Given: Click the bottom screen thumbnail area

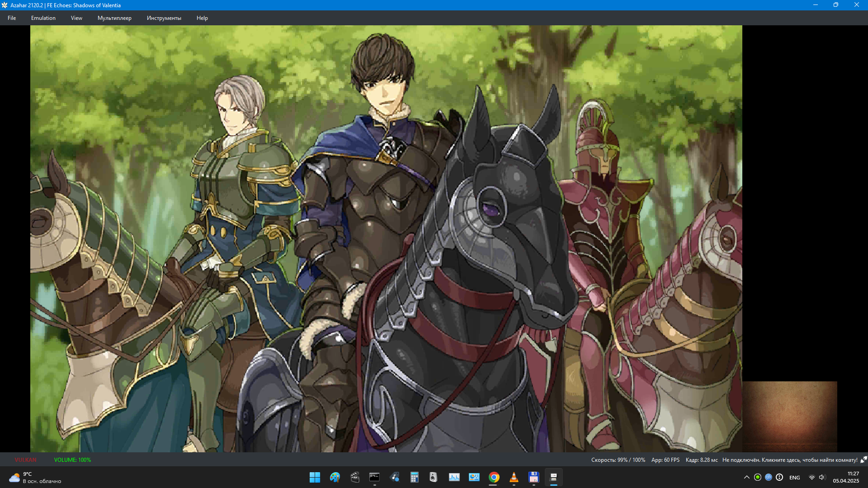Looking at the screenshot, I should coord(789,417).
